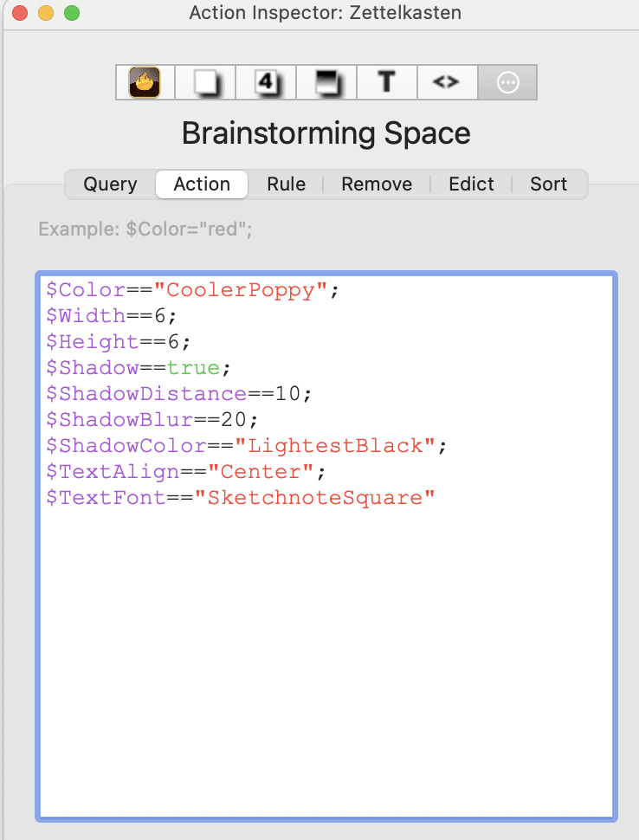Screen dimensions: 639x840
Task: Open the Tinderbox inspector flame icon
Action: tap(145, 82)
